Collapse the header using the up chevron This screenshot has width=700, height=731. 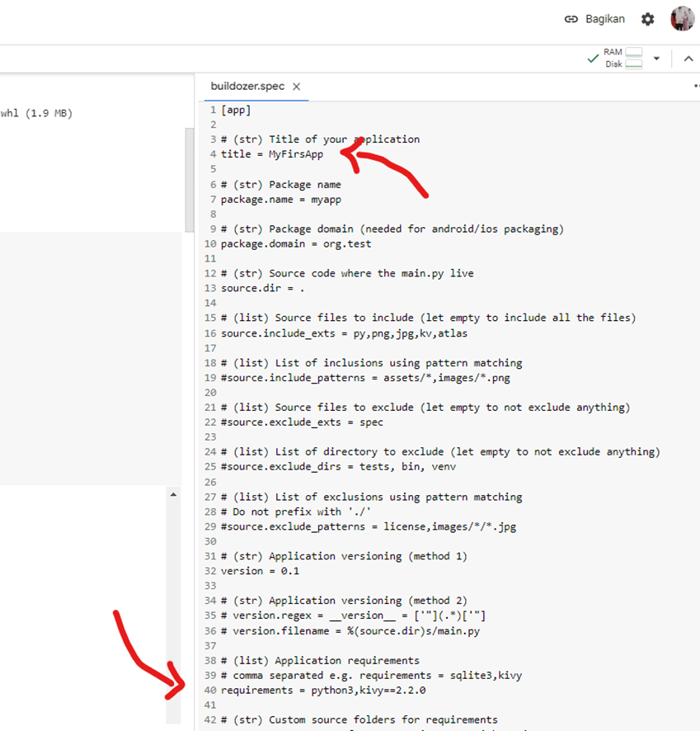(688, 59)
